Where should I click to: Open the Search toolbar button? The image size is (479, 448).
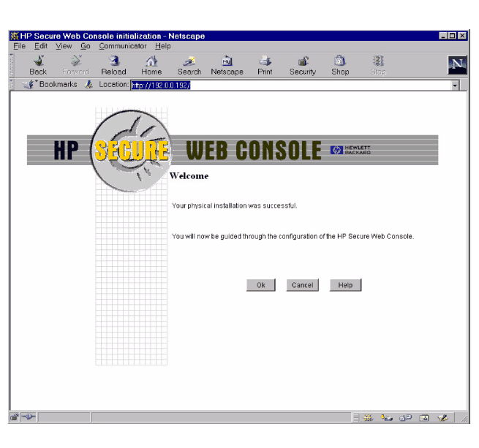[189, 65]
